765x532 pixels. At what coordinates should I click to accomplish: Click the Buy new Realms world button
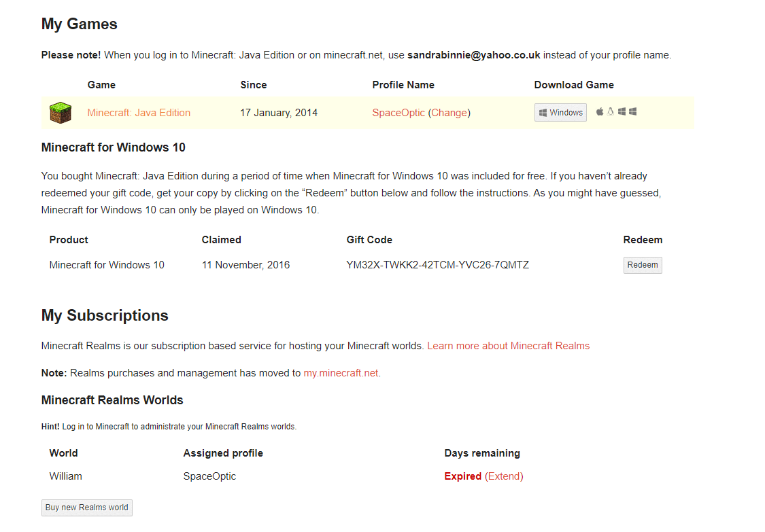(87, 508)
